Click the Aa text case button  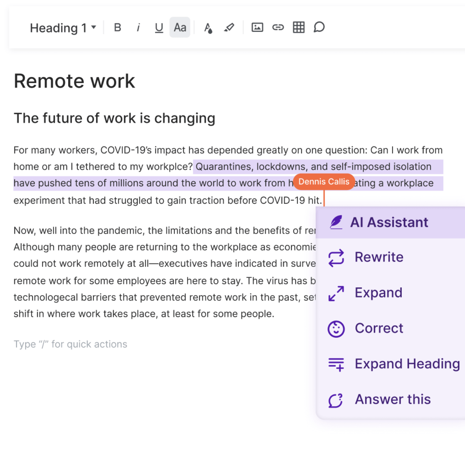coord(180,27)
